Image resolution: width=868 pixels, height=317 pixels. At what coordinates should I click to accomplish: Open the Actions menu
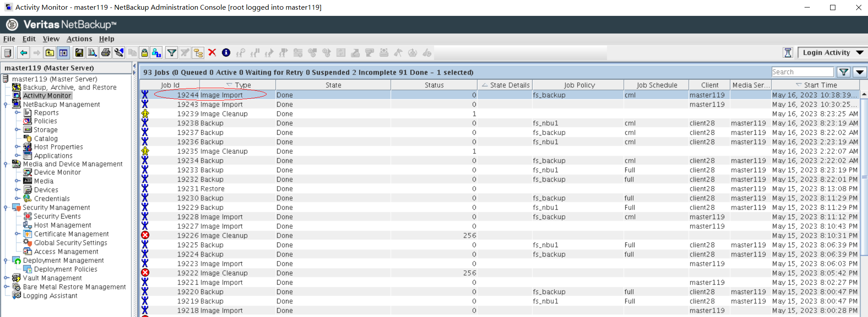pyautogui.click(x=79, y=39)
